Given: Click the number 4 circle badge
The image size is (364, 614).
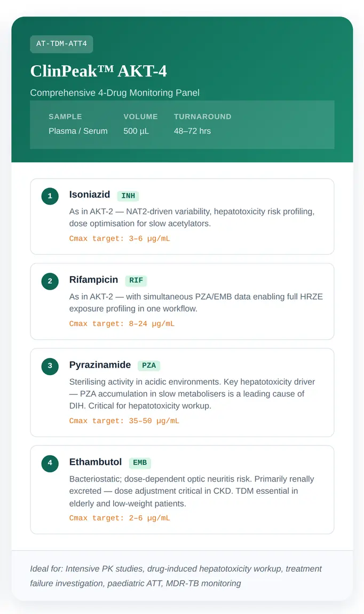Looking at the screenshot, I should pyautogui.click(x=50, y=463).
